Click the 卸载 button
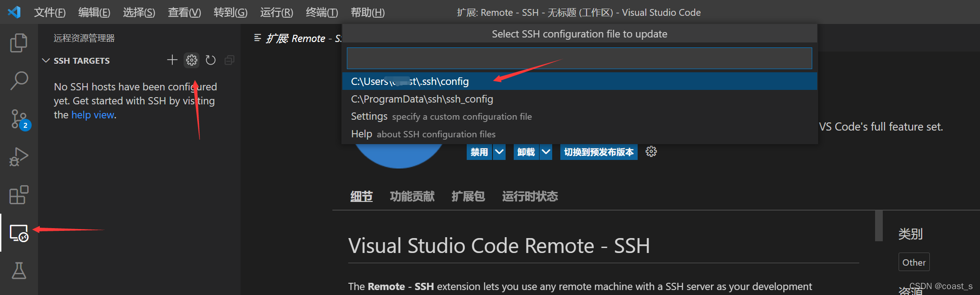The width and height of the screenshot is (980, 295). (526, 152)
